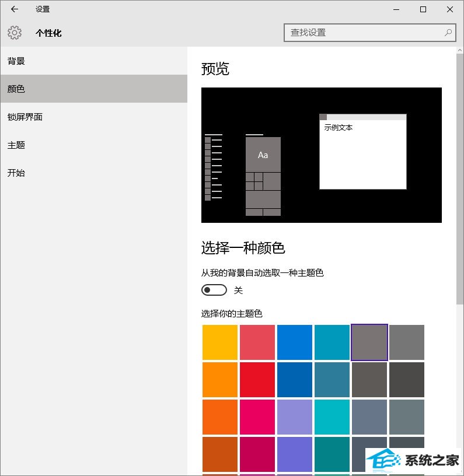Image resolution: width=464 pixels, height=476 pixels.
Task: Maximize the settings window
Action: 423,9
